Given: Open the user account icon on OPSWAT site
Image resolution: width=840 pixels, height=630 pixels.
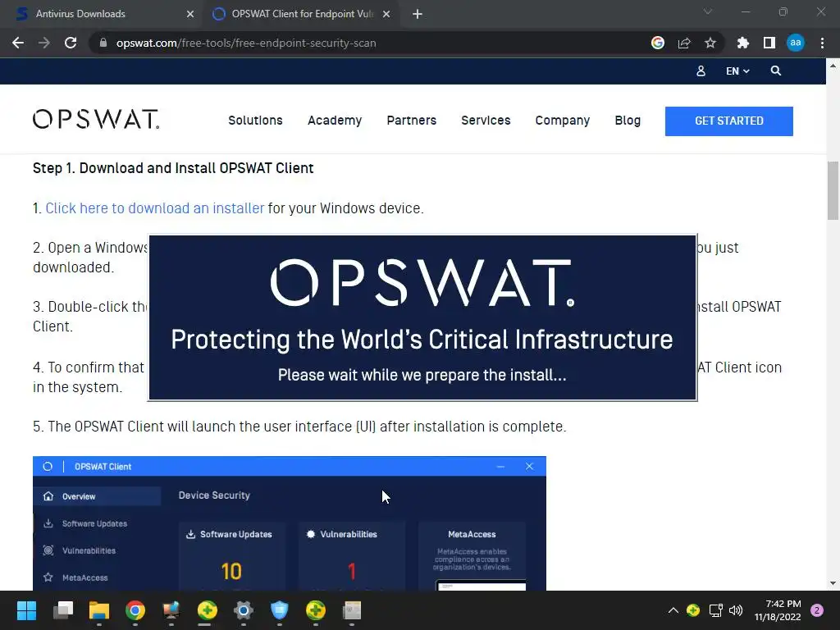Looking at the screenshot, I should [x=701, y=71].
